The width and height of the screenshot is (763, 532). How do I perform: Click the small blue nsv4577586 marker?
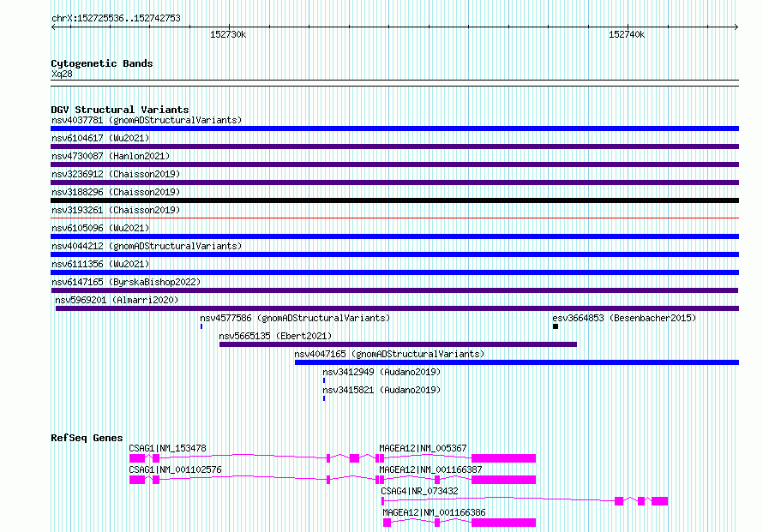201,326
